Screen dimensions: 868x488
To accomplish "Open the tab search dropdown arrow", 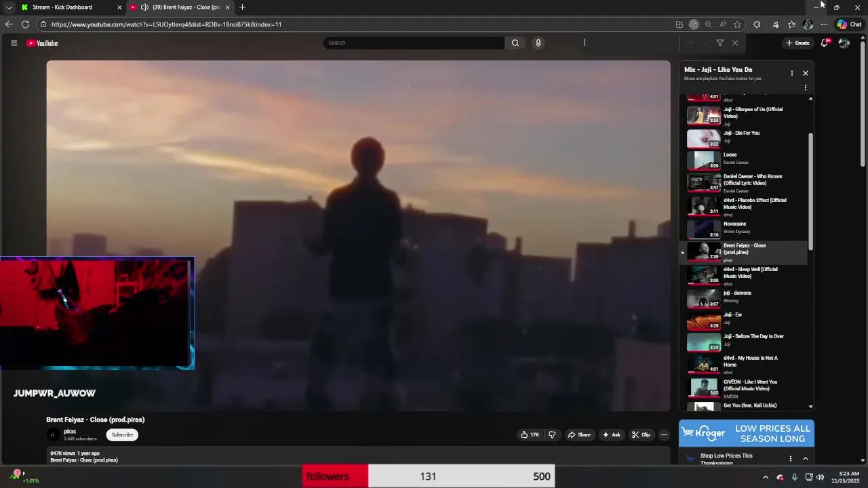I will tap(9, 7).
